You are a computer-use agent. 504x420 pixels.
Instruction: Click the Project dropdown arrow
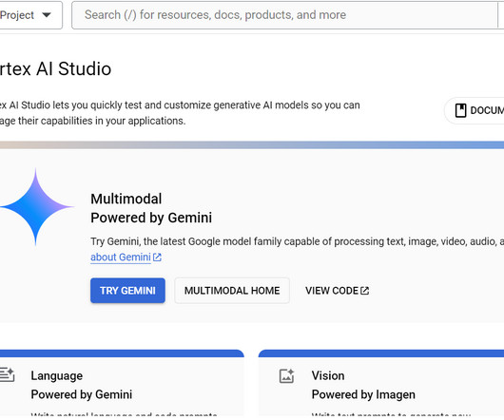pos(47,15)
